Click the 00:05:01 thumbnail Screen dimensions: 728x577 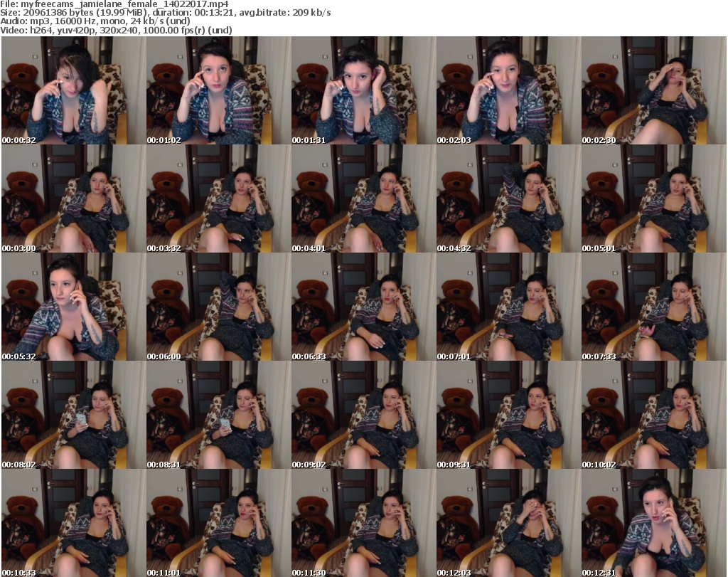pos(654,198)
